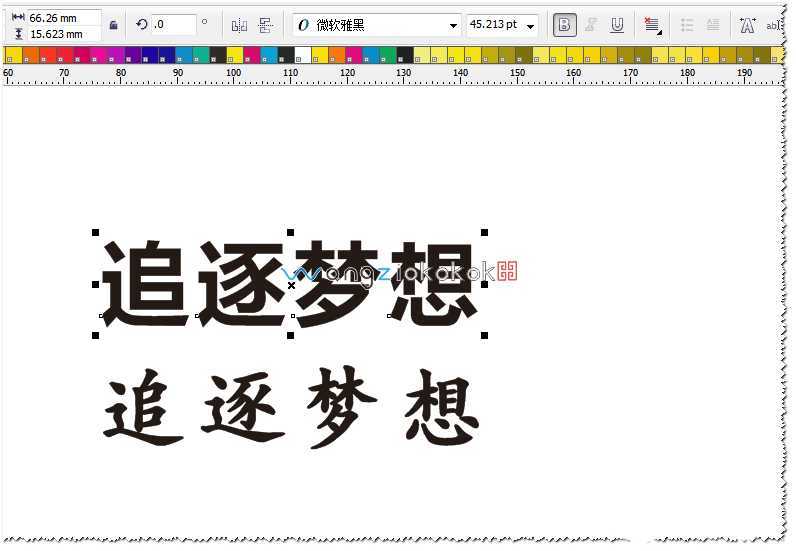
Task: Expand the font size dropdown
Action: tap(530, 26)
